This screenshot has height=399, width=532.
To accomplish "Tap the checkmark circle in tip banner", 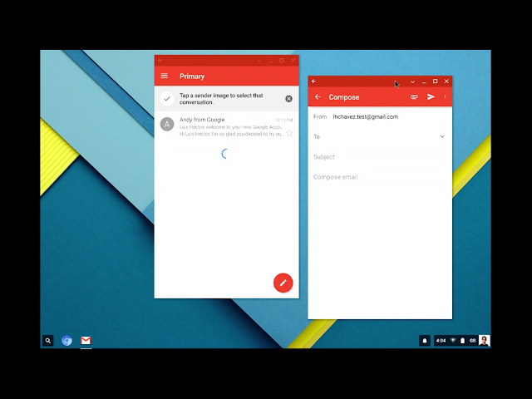I will (x=167, y=99).
